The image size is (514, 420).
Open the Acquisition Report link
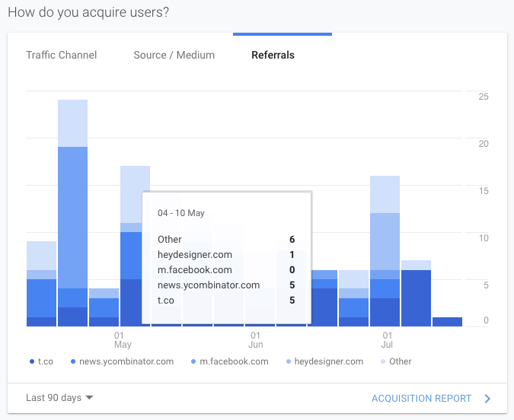pos(421,399)
